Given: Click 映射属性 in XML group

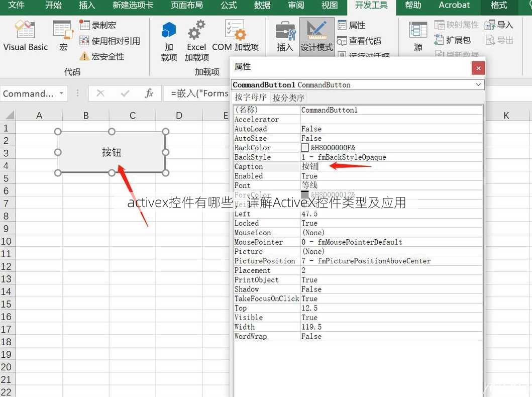Looking at the screenshot, I should (456, 25).
